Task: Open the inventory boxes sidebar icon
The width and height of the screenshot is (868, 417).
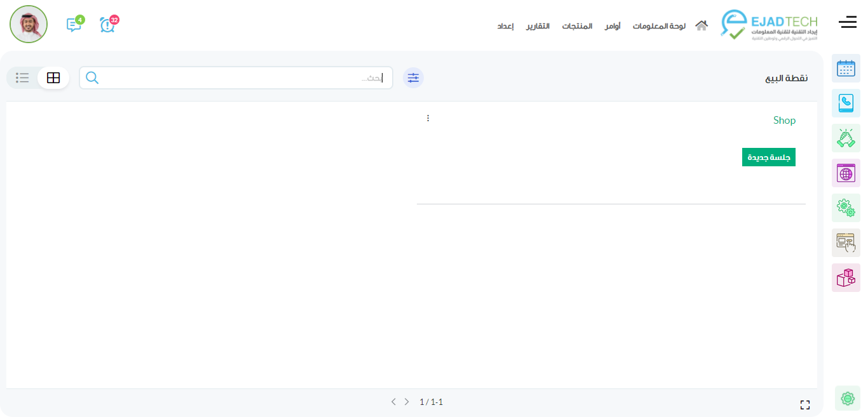Action: 846,277
